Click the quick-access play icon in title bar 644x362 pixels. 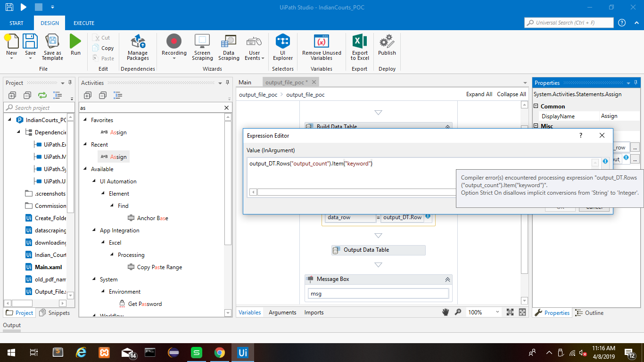(x=24, y=8)
